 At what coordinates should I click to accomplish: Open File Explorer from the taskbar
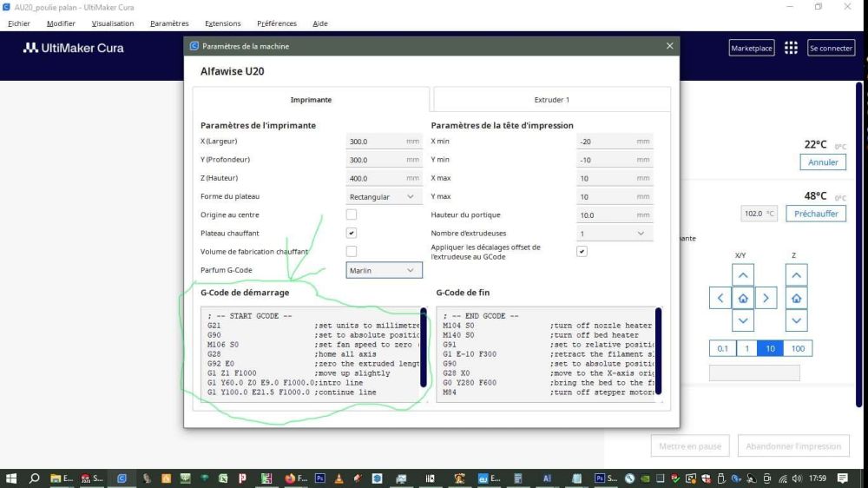[62, 478]
